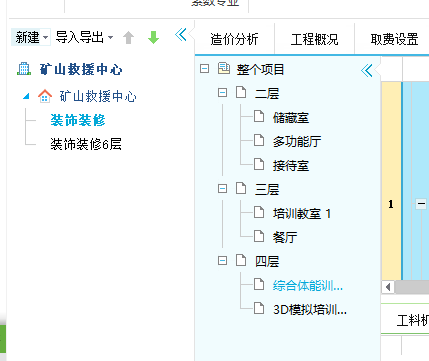The image size is (429, 361).
Task: Switch to the 取费设置 tab
Action: pyautogui.click(x=394, y=39)
